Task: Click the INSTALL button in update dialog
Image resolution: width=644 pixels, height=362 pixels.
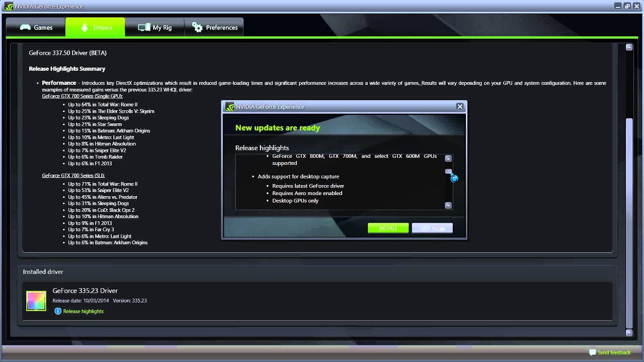Action: 388,228
